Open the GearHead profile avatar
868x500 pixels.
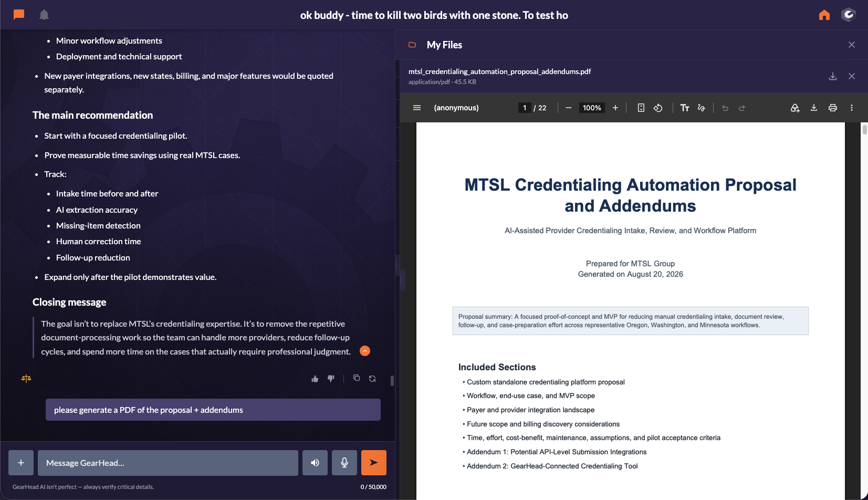[x=849, y=15]
